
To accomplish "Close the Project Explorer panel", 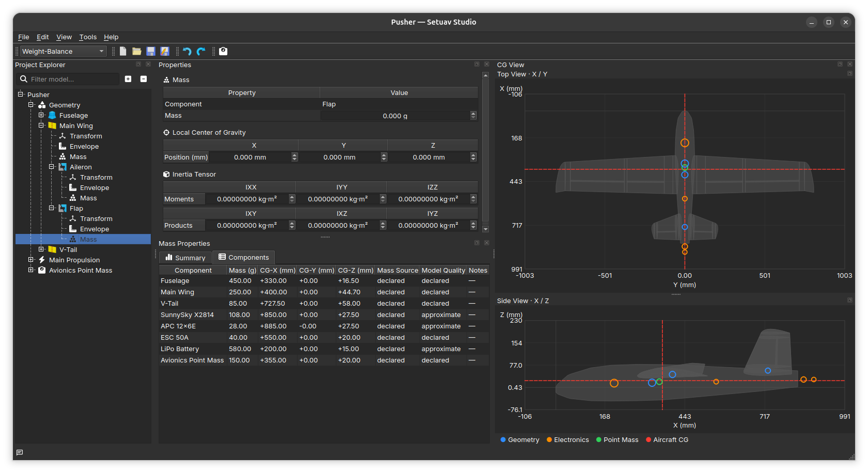I will point(148,64).
